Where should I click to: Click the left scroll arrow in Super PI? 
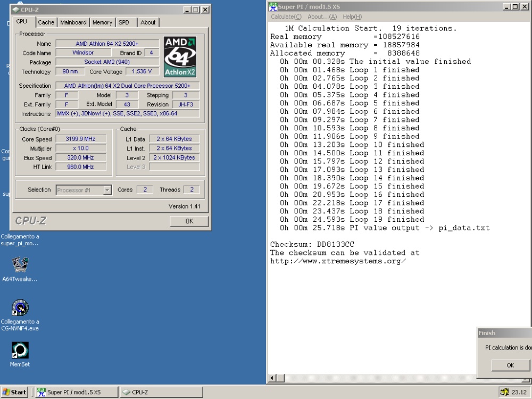(272, 378)
